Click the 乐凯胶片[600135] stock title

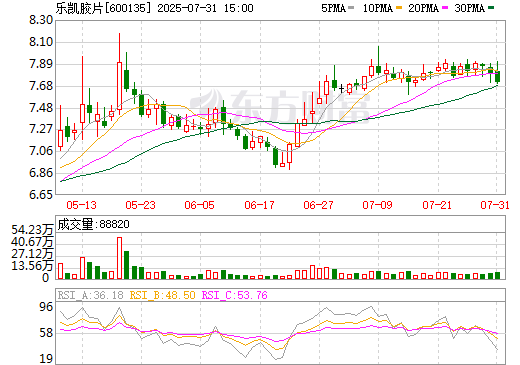103,8
